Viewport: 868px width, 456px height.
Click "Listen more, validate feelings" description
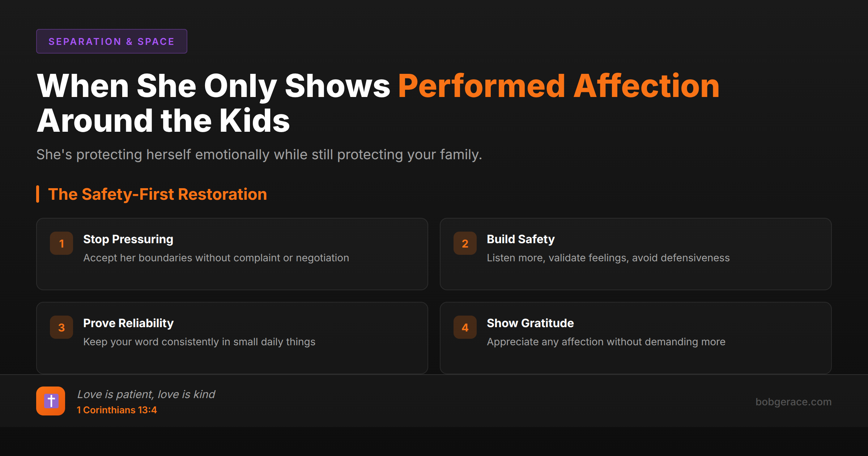[x=608, y=258]
